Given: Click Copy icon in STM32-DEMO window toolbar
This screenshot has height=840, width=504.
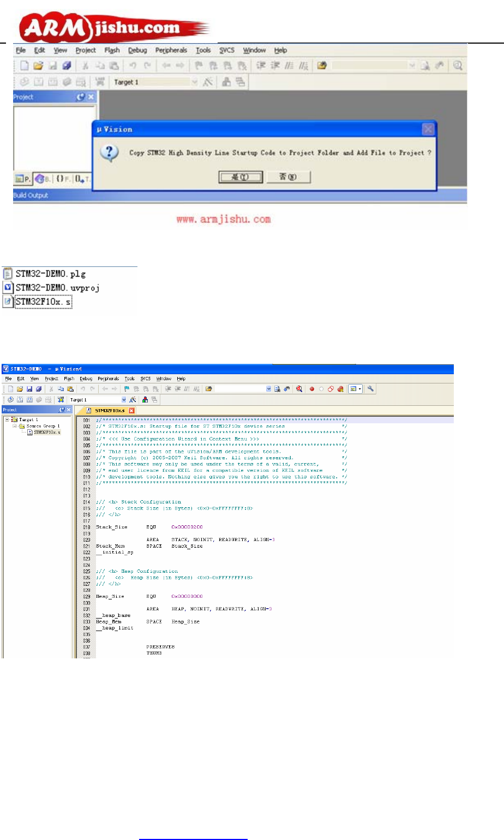Looking at the screenshot, I should (61, 389).
